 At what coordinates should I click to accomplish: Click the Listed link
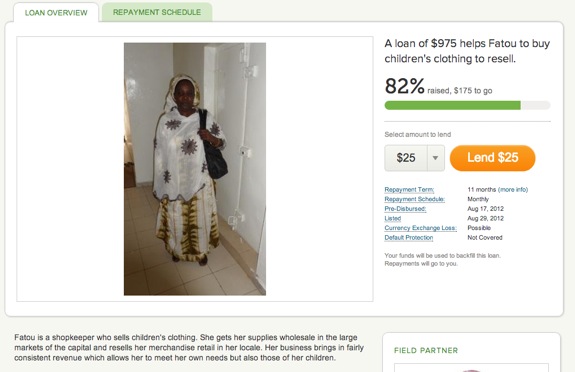tap(393, 218)
